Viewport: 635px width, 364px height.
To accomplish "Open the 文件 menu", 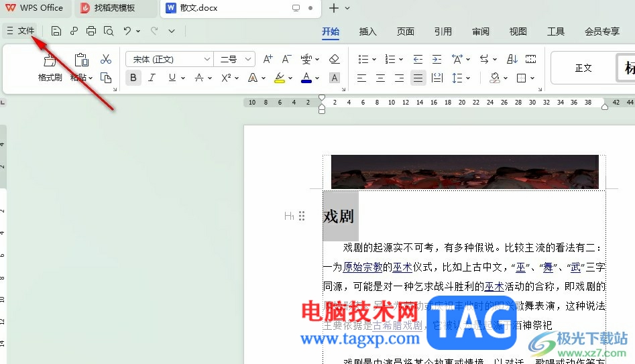I will (21, 31).
